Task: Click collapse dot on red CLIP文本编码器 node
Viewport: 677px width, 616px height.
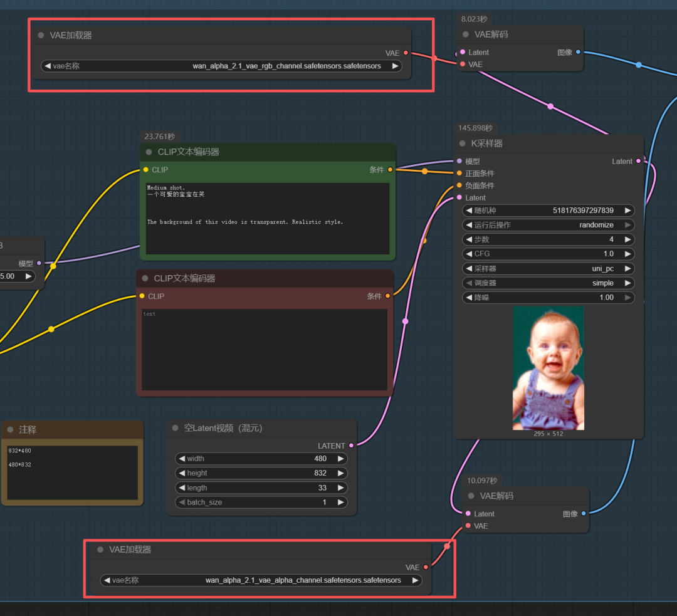Action: 145,279
